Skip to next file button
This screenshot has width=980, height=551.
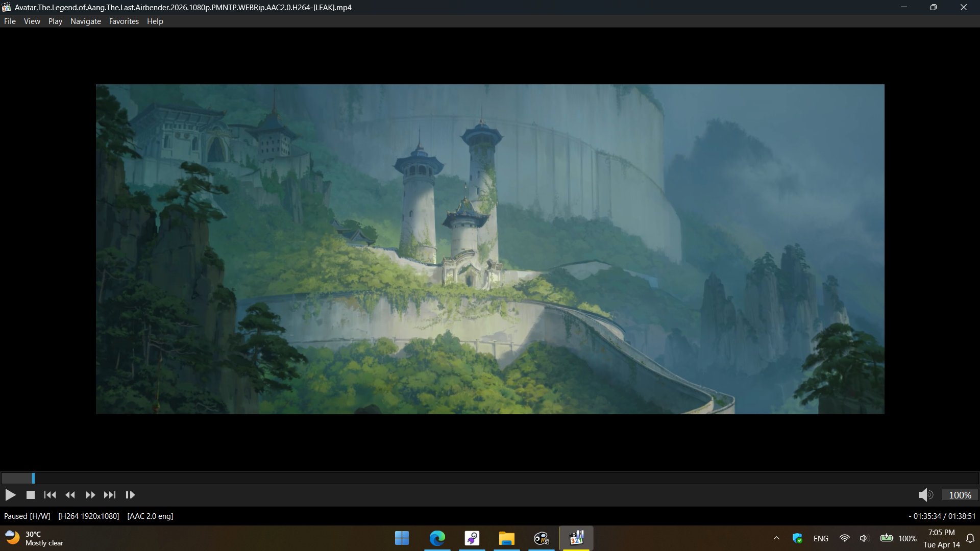click(110, 495)
